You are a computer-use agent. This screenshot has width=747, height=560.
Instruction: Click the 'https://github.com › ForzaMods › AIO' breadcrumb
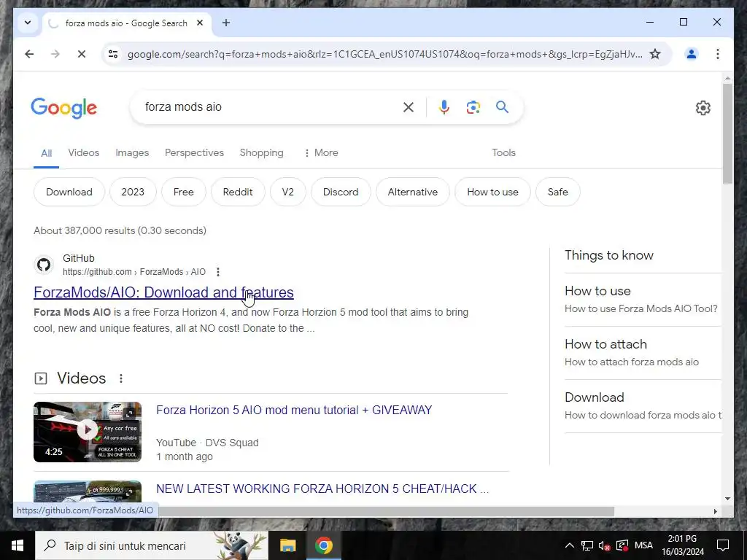[x=134, y=272]
